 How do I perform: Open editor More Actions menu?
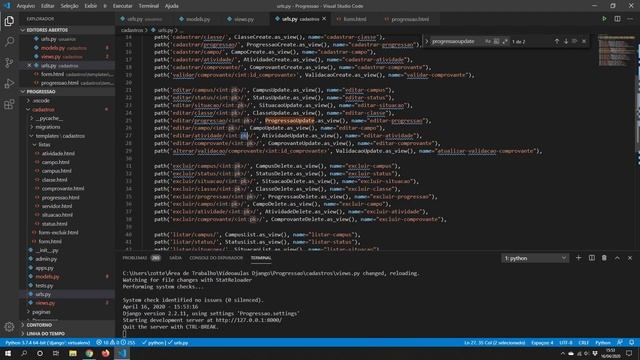(630, 19)
